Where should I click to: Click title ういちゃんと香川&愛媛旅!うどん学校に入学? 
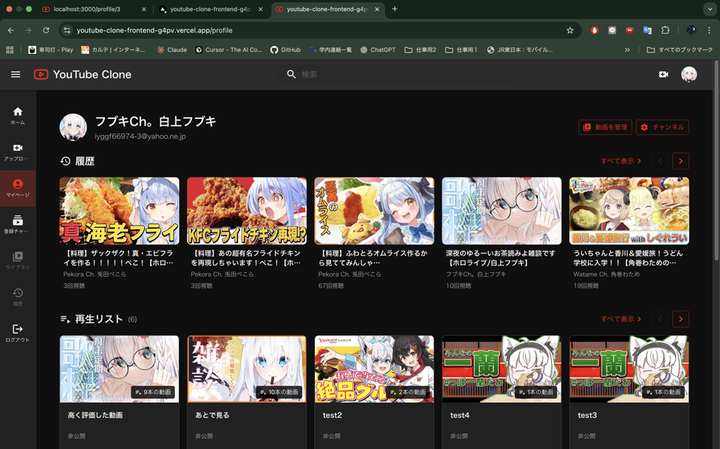click(x=628, y=258)
